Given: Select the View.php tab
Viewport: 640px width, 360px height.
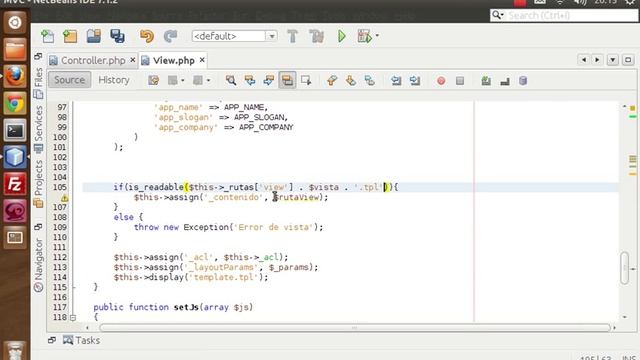Looking at the screenshot, I should point(173,60).
